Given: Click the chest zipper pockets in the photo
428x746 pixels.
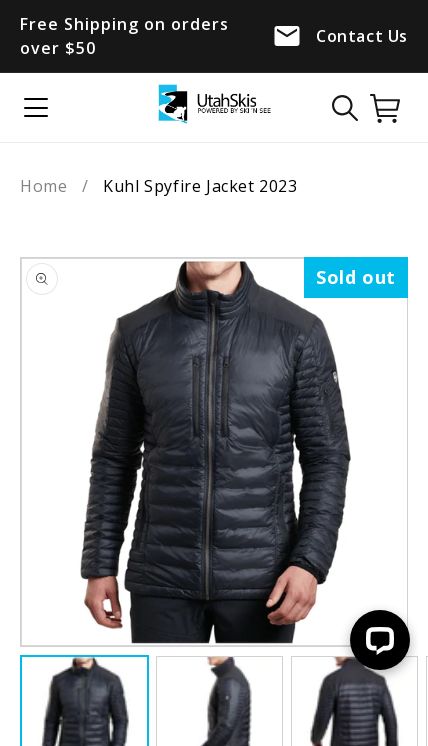Looking at the screenshot, I should (211, 396).
